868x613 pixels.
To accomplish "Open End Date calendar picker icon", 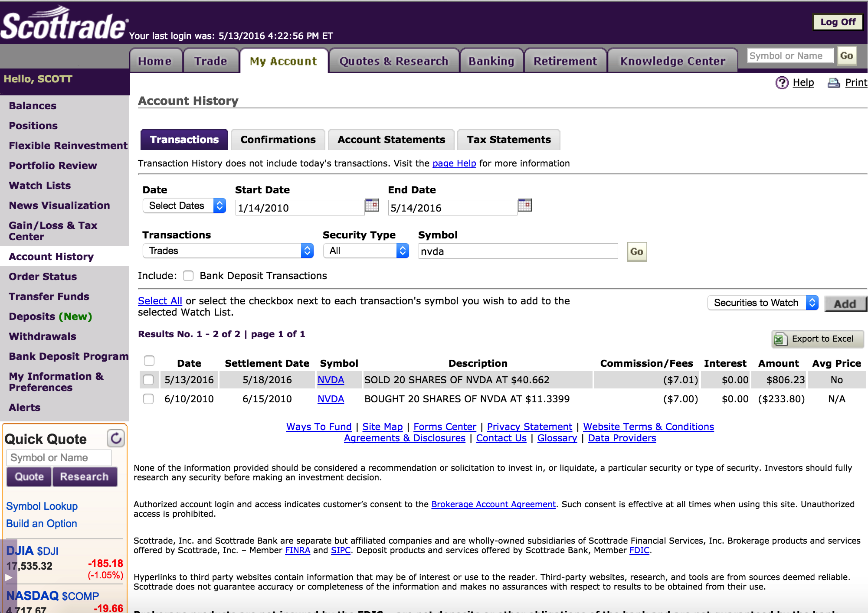I will click(x=524, y=205).
